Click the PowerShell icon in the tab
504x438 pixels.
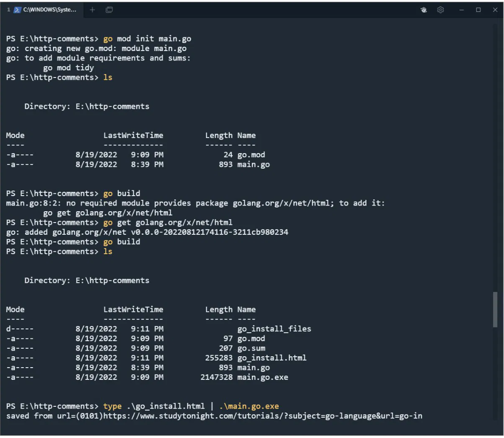point(17,10)
